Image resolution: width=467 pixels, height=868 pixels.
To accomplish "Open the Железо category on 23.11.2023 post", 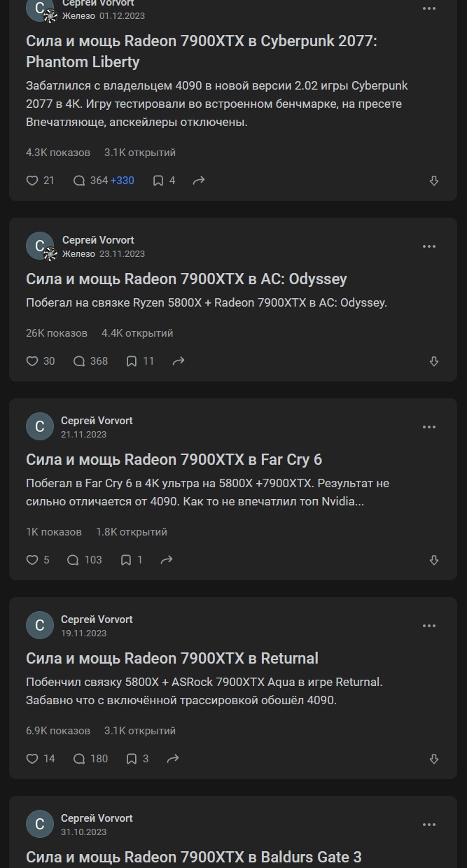I will [x=78, y=253].
